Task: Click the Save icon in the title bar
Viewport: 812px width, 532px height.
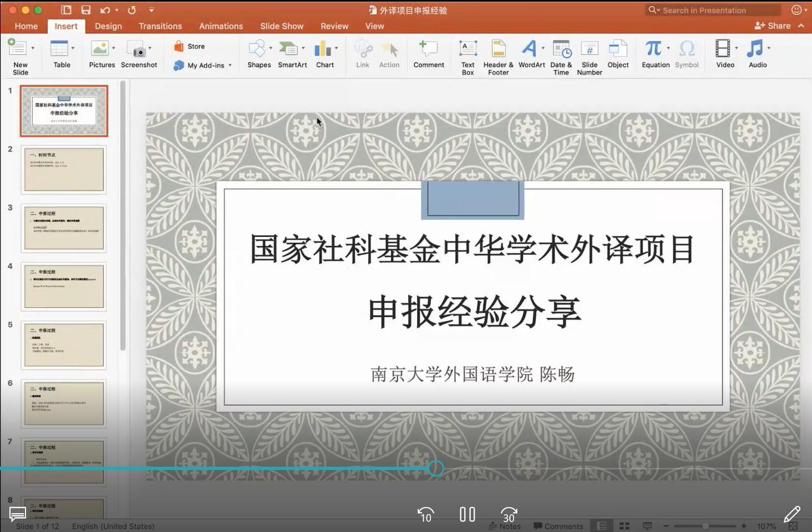Action: (x=85, y=10)
